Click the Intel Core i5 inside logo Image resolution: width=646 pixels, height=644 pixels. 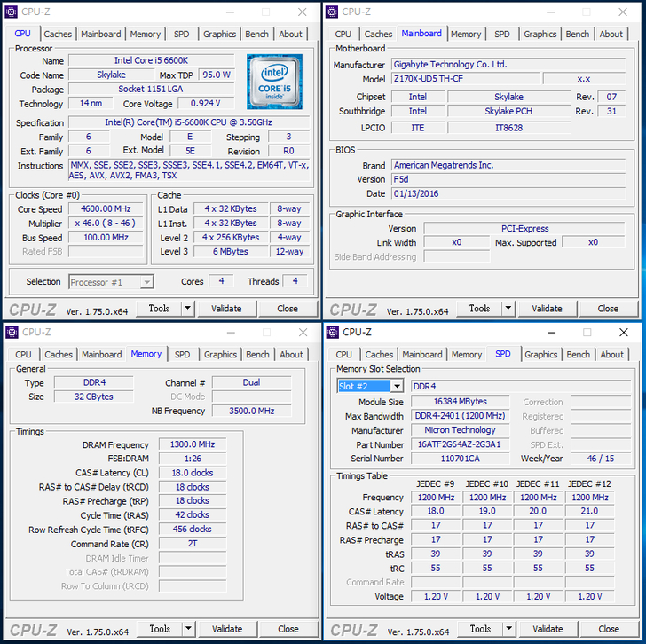pyautogui.click(x=274, y=82)
